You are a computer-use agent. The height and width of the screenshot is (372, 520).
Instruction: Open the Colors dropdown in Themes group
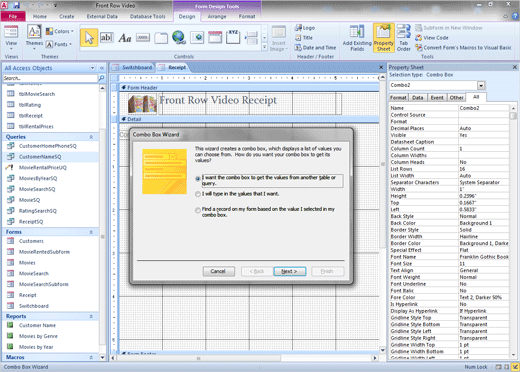tap(60, 31)
